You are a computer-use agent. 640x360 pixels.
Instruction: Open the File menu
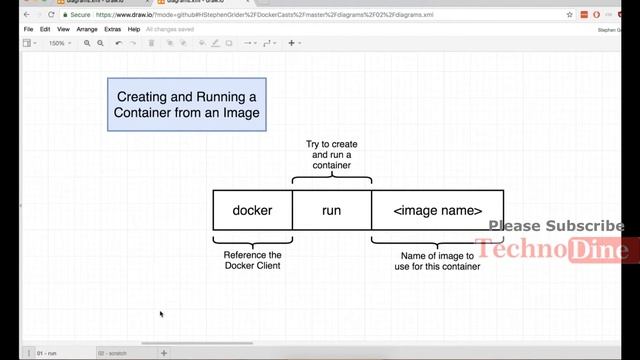[x=28, y=29]
